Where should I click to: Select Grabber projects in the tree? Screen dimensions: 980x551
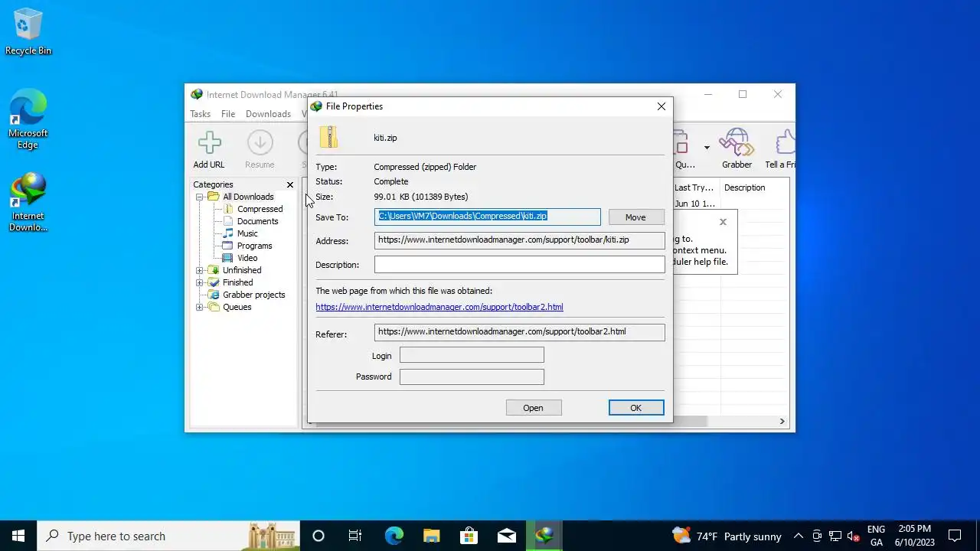253,295
